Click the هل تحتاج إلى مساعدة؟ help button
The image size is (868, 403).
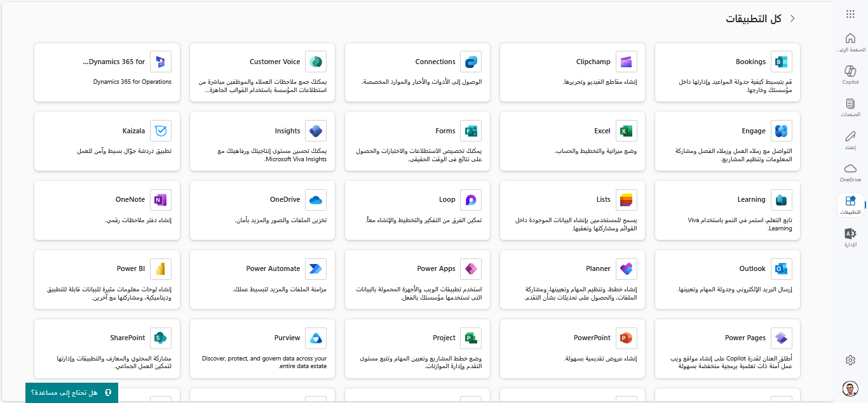coord(72,393)
